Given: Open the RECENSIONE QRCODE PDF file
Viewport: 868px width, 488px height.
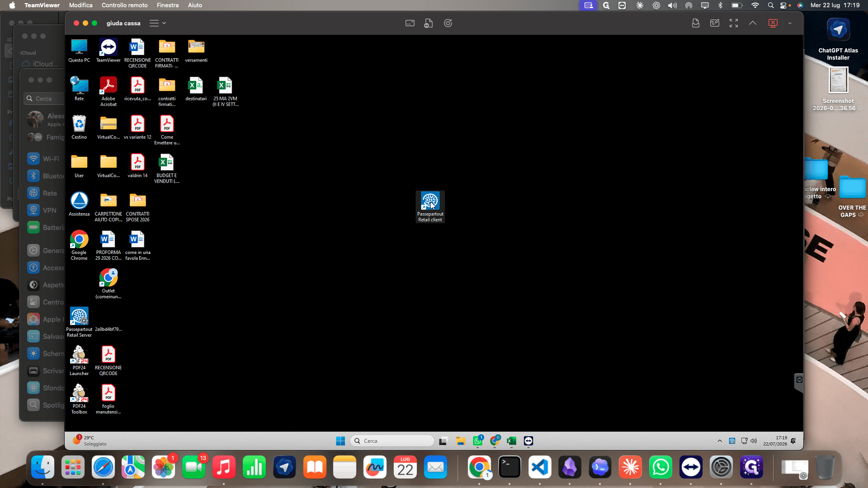Looking at the screenshot, I should (108, 361).
